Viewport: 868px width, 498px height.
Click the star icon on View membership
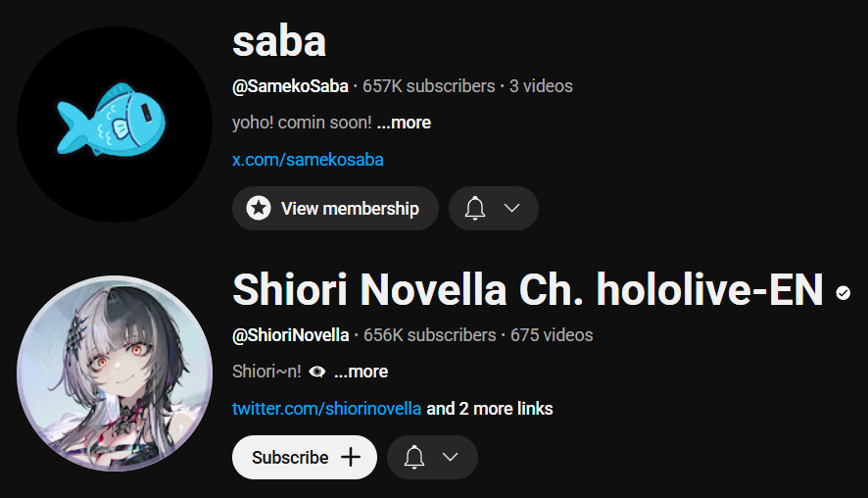[259, 208]
